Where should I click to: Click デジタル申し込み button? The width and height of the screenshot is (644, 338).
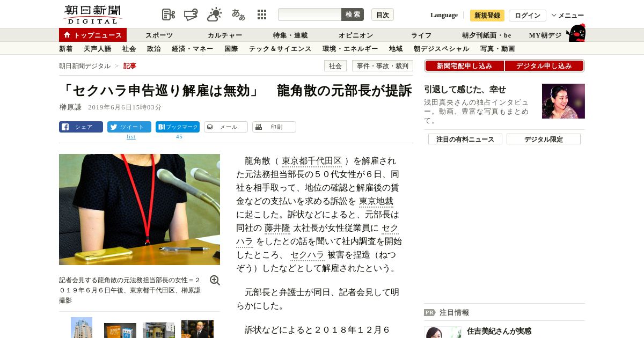tap(544, 66)
